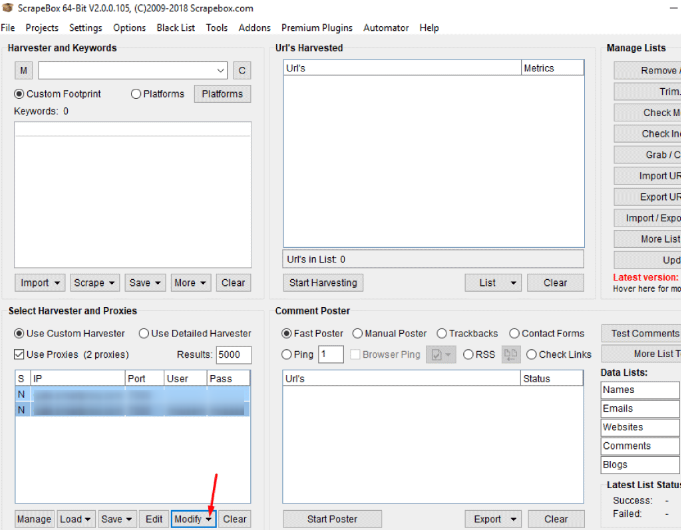Click the Emails data list field
The image size is (681, 530).
pos(640,408)
